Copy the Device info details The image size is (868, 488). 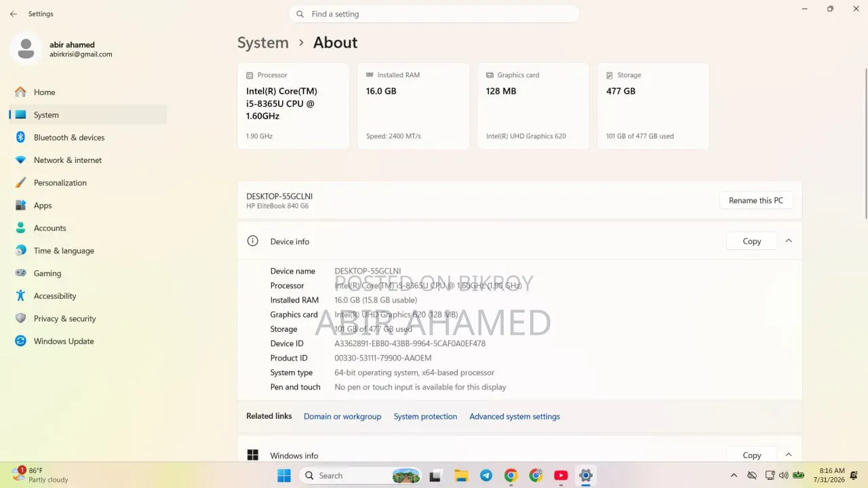(x=751, y=241)
